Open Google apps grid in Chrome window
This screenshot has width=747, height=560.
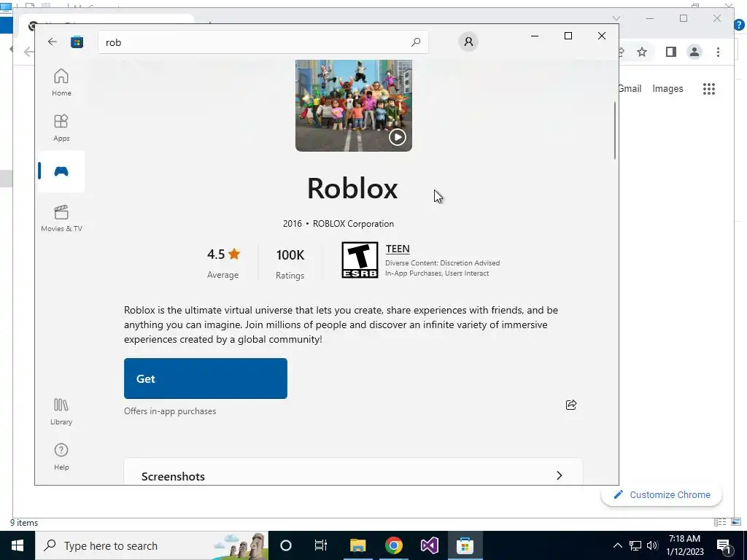[x=709, y=88]
